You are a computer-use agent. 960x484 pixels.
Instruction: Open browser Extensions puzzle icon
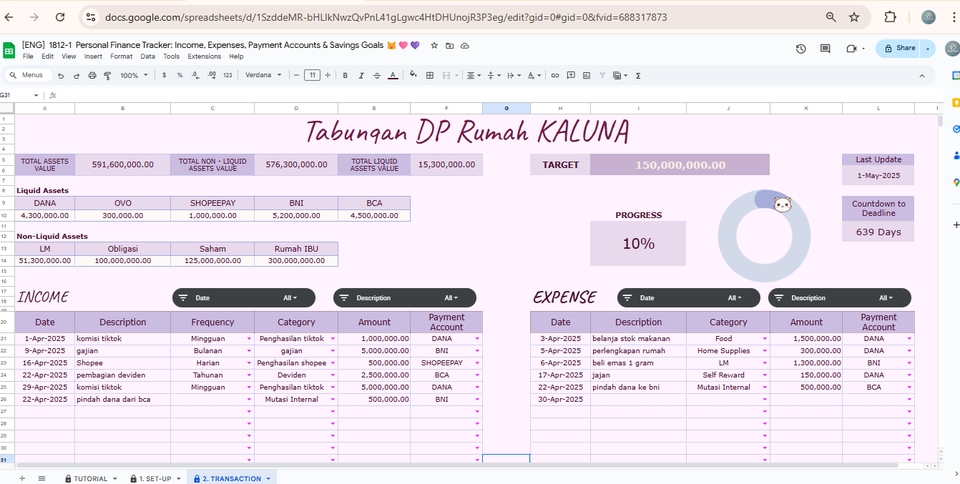click(x=890, y=17)
